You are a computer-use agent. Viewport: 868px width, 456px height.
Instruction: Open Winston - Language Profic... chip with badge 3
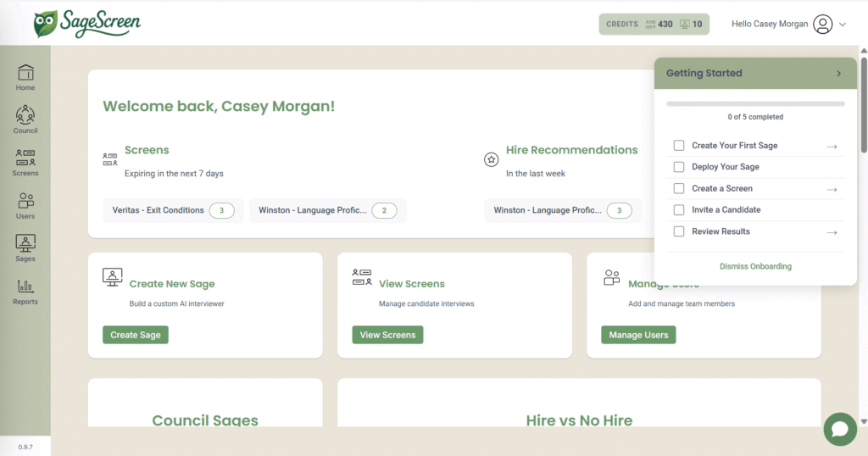click(x=563, y=210)
